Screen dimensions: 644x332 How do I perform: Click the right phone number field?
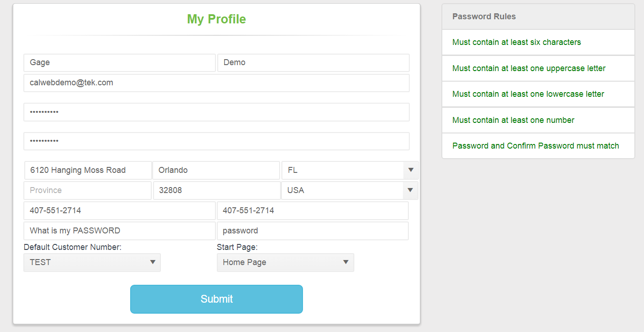(313, 211)
